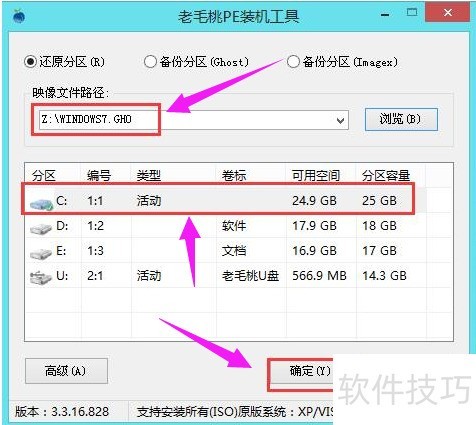The height and width of the screenshot is (425, 476).
Task: Select the 还原分区 (R) radio button
Action: tap(30, 62)
